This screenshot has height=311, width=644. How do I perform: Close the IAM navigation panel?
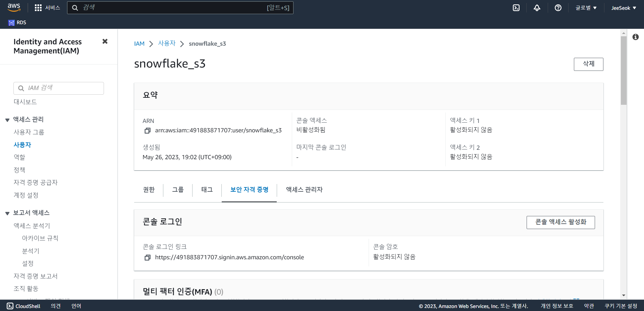point(105,41)
